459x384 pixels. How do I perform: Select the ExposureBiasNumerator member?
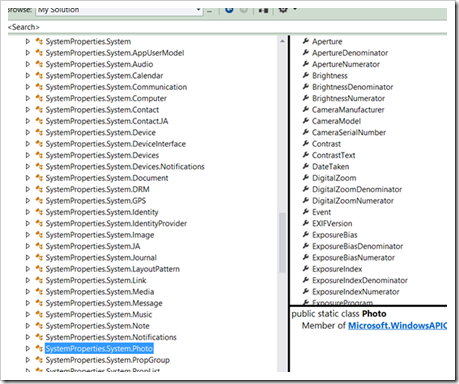click(x=354, y=257)
